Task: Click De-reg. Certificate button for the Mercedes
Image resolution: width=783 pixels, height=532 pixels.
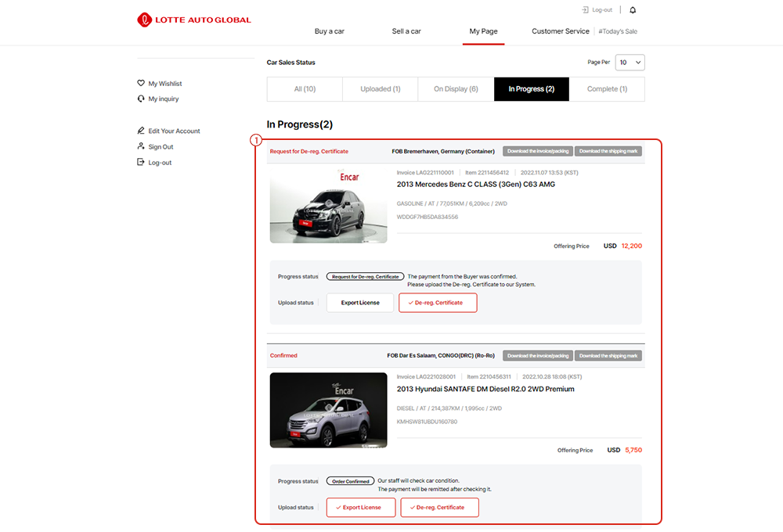Action: (438, 303)
